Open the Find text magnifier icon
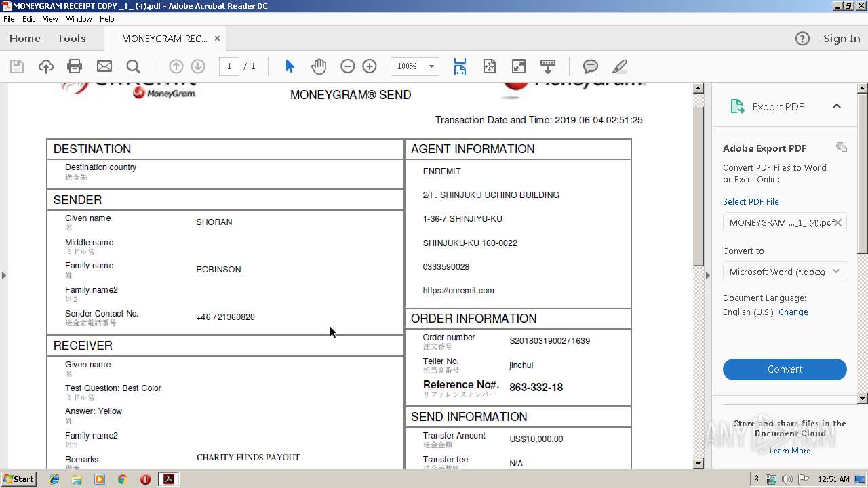The width and height of the screenshot is (868, 488). pos(133,66)
